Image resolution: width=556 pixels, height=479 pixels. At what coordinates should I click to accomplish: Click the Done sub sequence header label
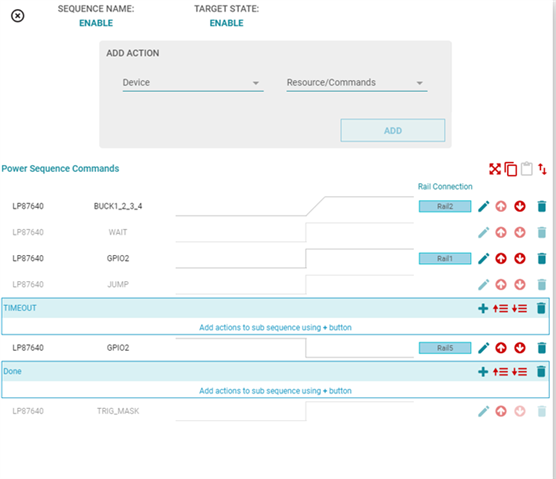point(12,371)
